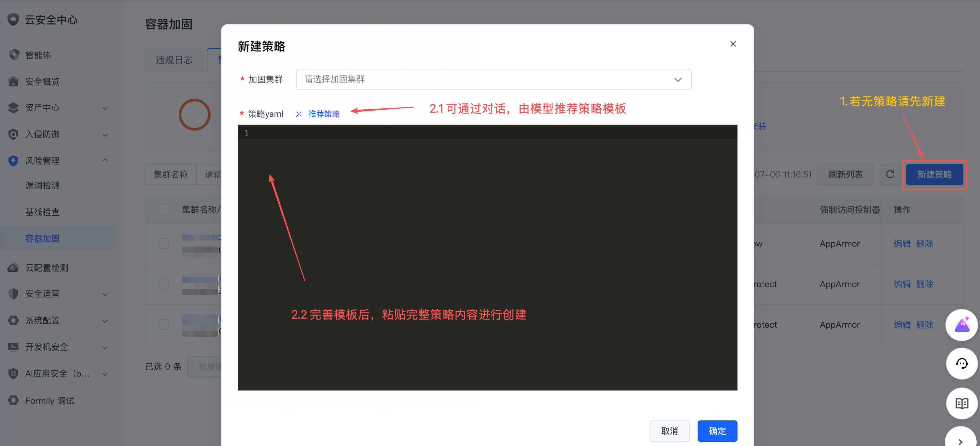
Task: Click the 云配置检测 cloud icon
Action: coord(13,268)
